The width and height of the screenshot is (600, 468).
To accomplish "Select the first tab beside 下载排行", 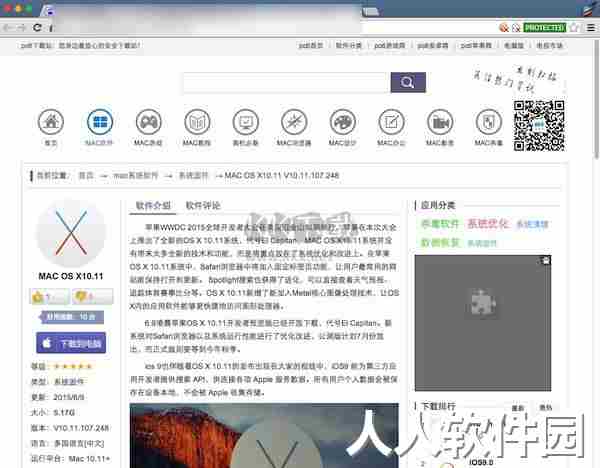I will (x=518, y=408).
